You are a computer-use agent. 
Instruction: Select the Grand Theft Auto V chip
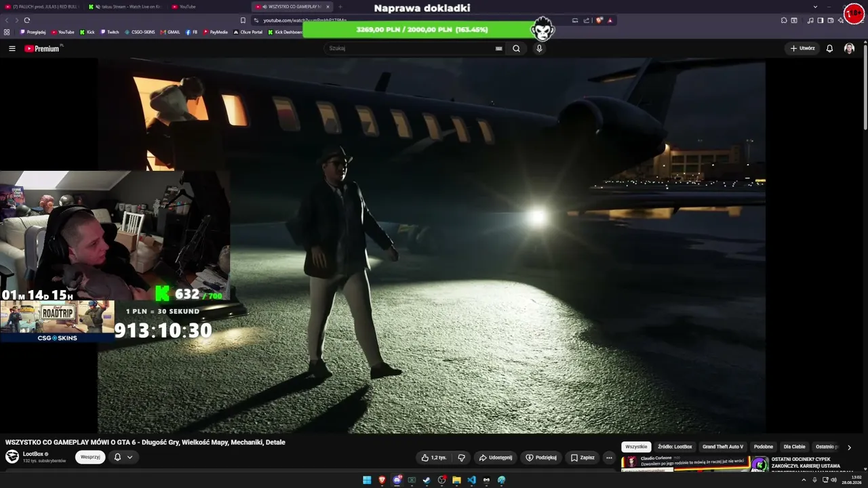coord(723,447)
